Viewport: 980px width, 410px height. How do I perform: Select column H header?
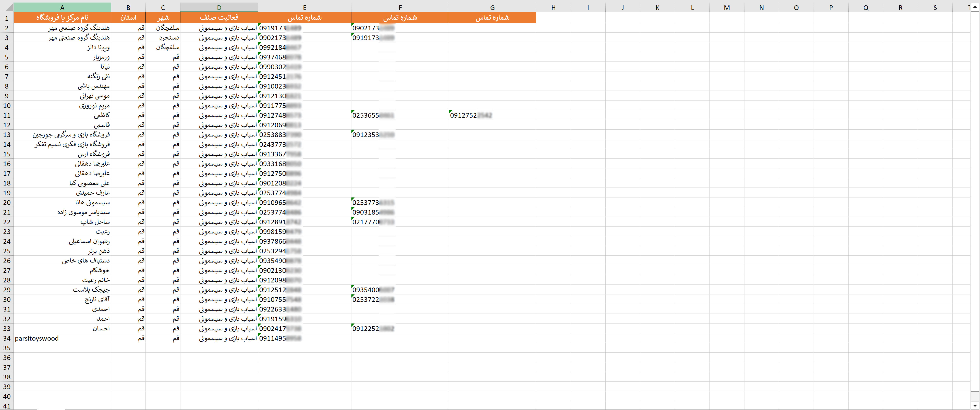point(553,7)
